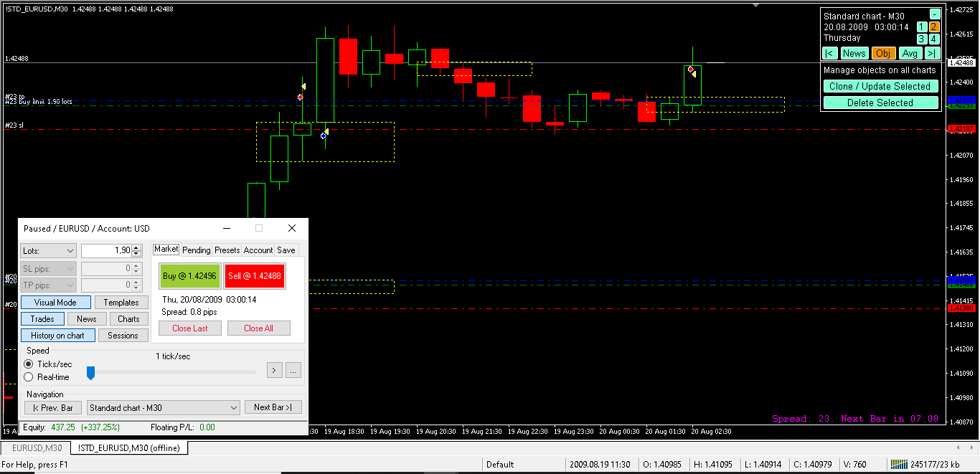Click the speed slider handle

tap(90, 373)
